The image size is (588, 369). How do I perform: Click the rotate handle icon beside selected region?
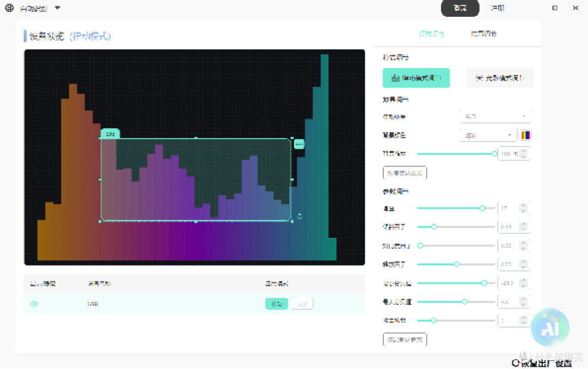(x=299, y=216)
